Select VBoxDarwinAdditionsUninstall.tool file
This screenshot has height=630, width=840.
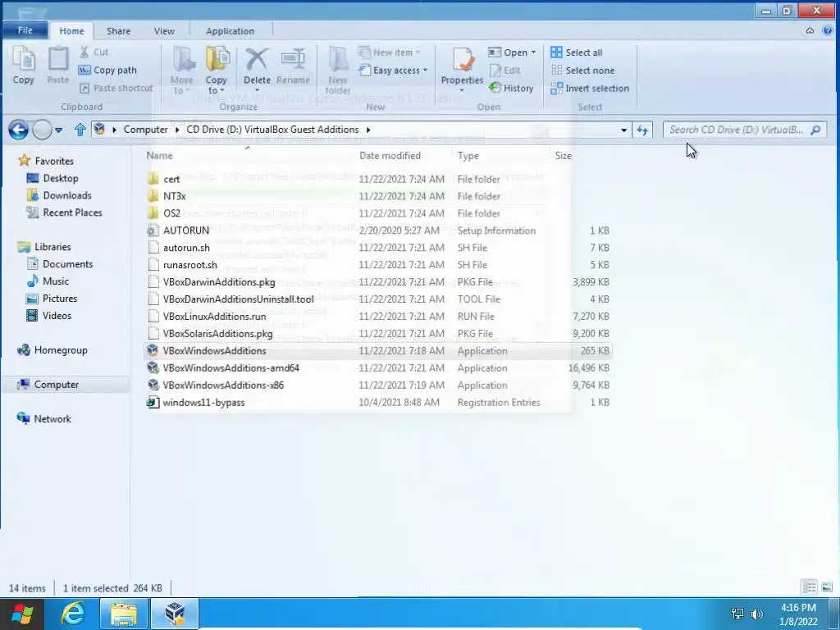(377, 299)
